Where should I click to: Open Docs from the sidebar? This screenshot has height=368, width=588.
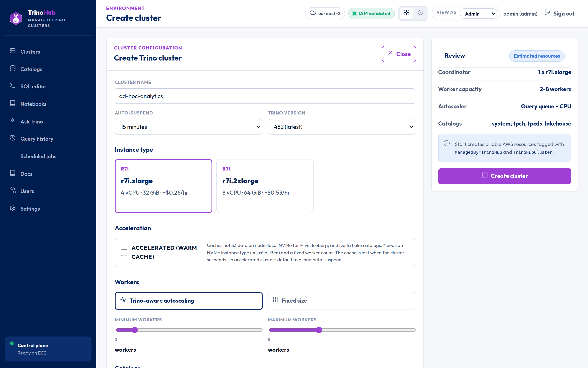(x=48, y=174)
